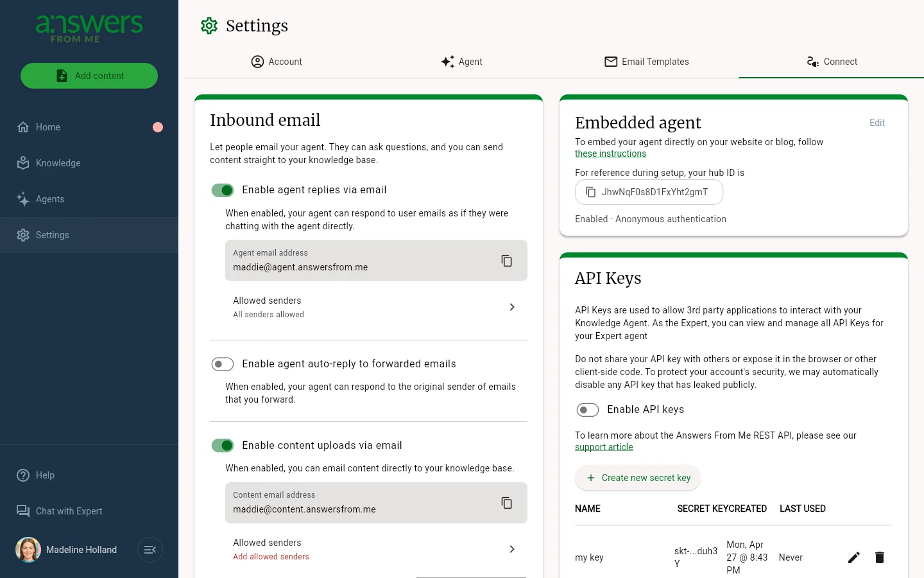Screen dimensions: 924x578
Task: Delete my key with trash icon
Action: click(880, 557)
